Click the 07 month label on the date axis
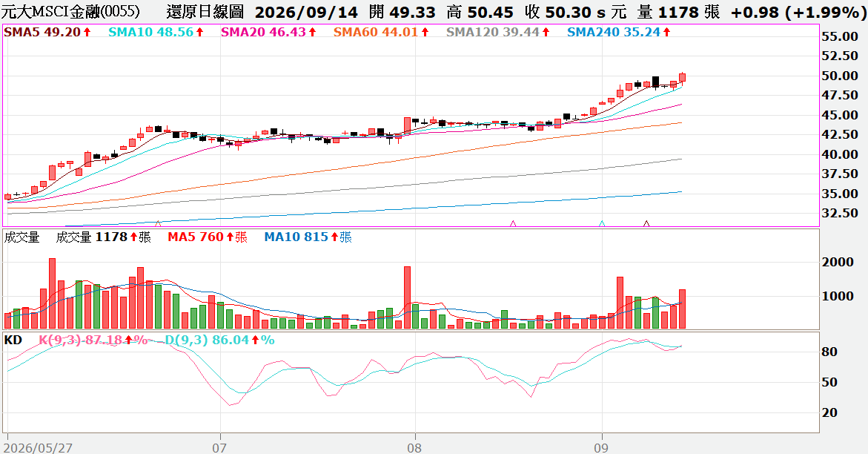Image resolution: width=868 pixels, height=454 pixels. pyautogui.click(x=219, y=448)
